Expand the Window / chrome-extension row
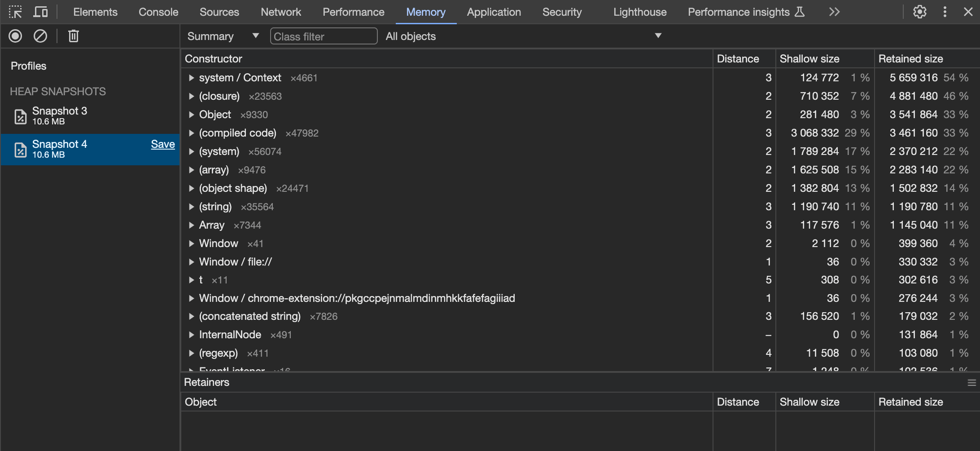This screenshot has height=451, width=980. pyautogui.click(x=192, y=298)
